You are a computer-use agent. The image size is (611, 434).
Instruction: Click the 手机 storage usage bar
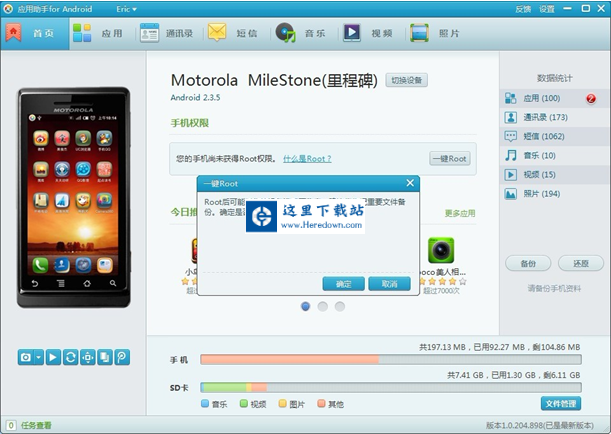click(391, 359)
